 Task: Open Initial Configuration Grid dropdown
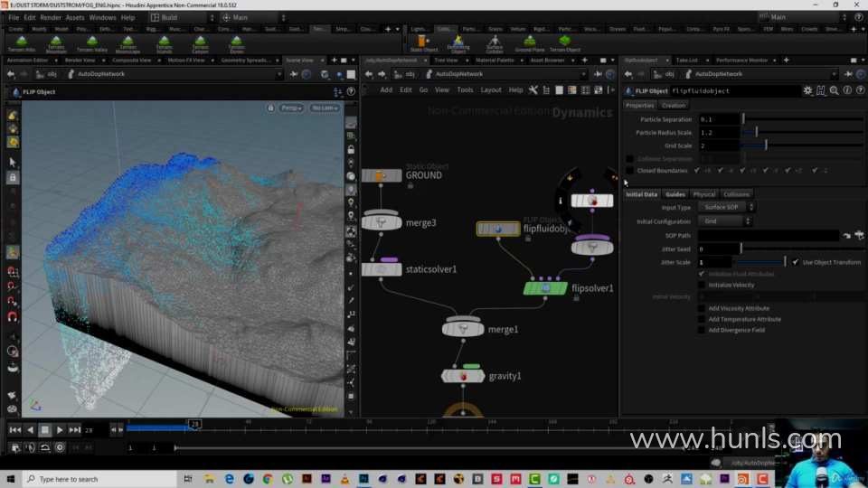(x=724, y=221)
